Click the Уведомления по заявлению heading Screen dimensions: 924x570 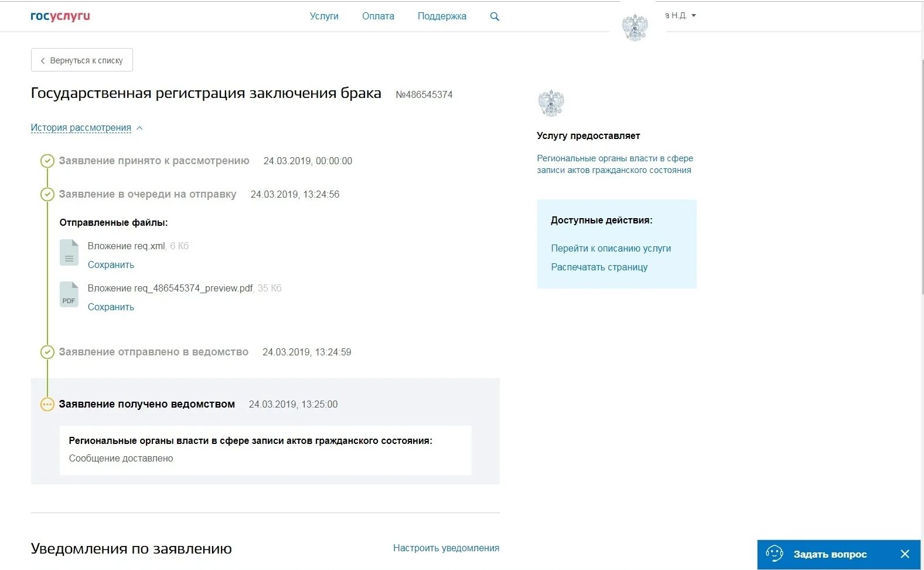pyautogui.click(x=131, y=549)
